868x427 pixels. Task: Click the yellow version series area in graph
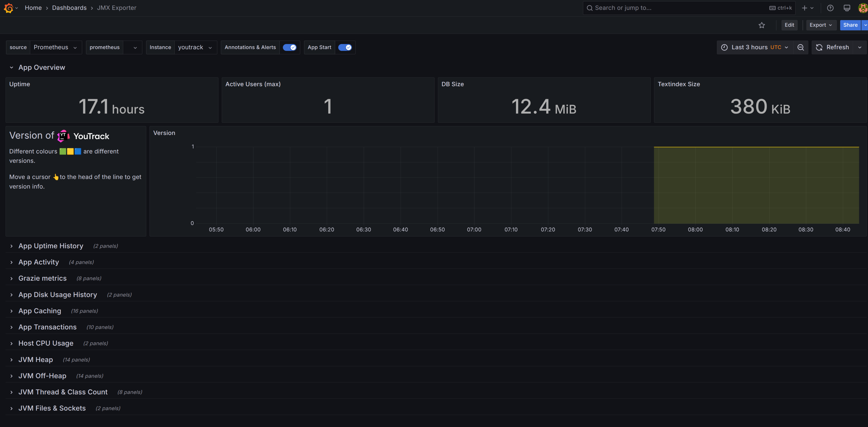coord(756,185)
